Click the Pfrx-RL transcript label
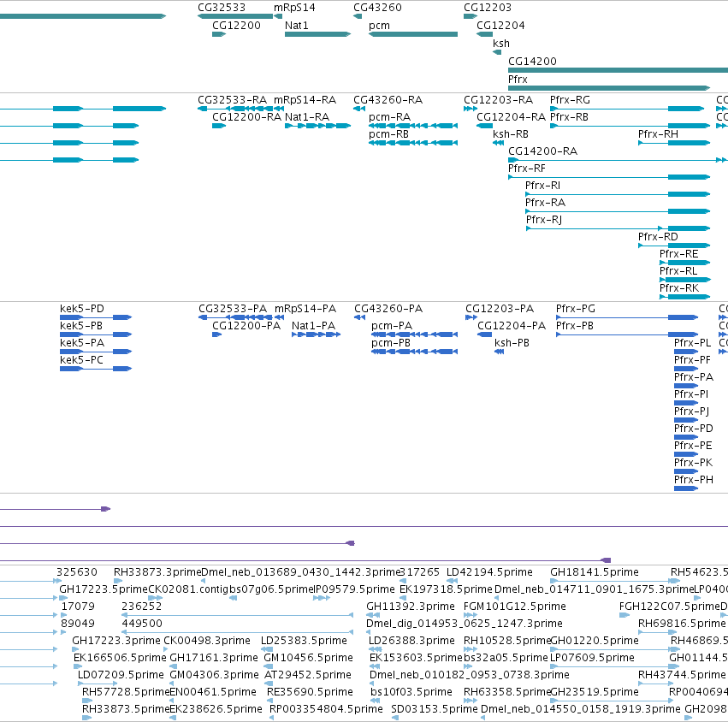Screen dimensions: 728x722 tap(678, 271)
